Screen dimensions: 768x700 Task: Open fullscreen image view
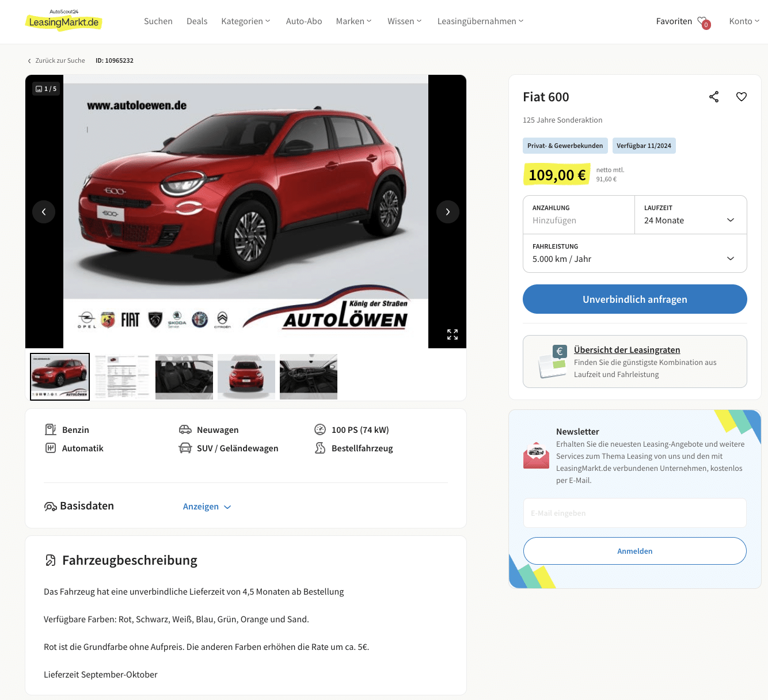[453, 334]
